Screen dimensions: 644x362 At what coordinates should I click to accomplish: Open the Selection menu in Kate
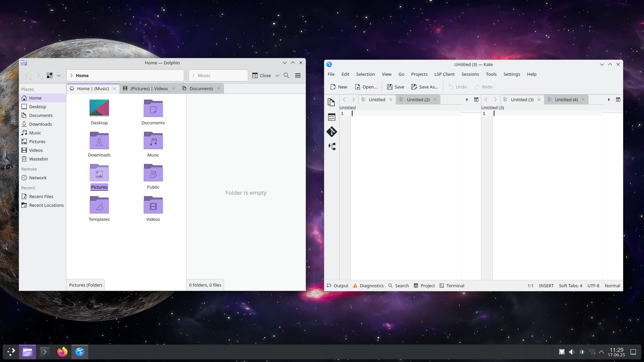[365, 74]
